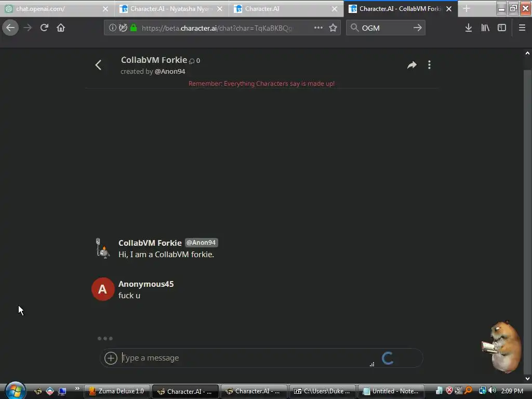Show site information icon in address bar

112,28
